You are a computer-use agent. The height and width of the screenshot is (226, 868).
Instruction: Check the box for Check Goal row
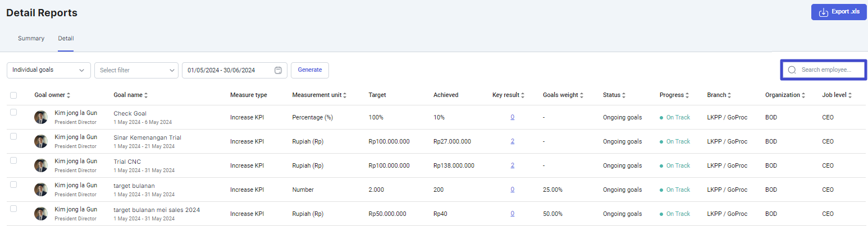[13, 112]
